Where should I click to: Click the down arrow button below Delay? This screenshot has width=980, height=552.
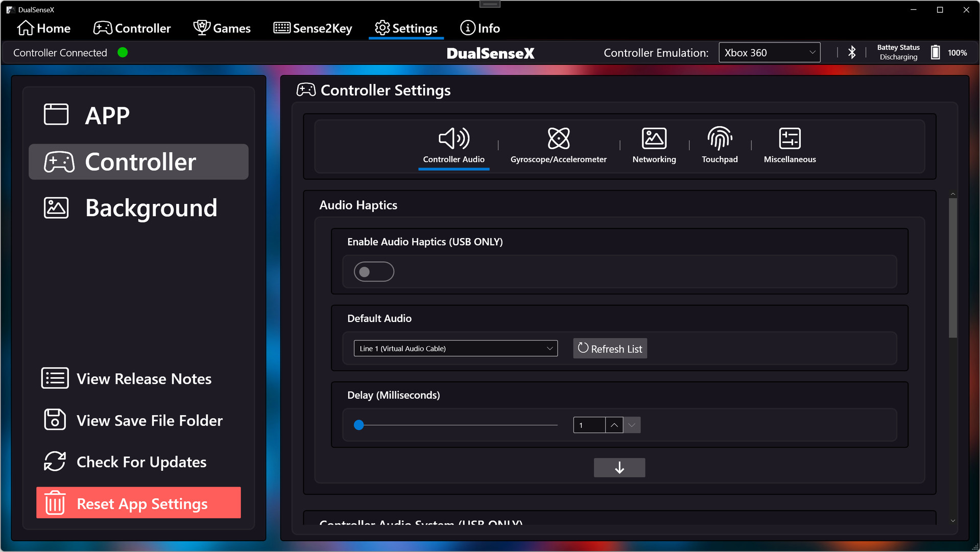pos(619,468)
